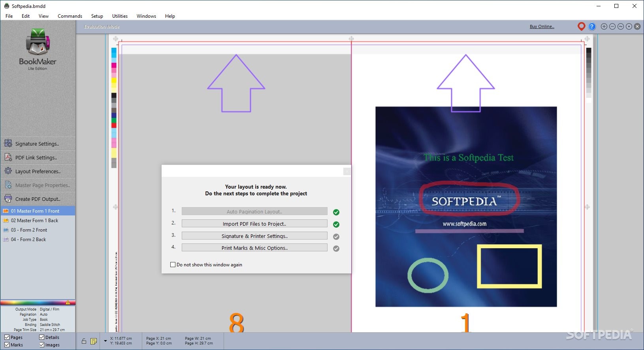Click the Signature Settings icon in sidebar

[x=8, y=143]
